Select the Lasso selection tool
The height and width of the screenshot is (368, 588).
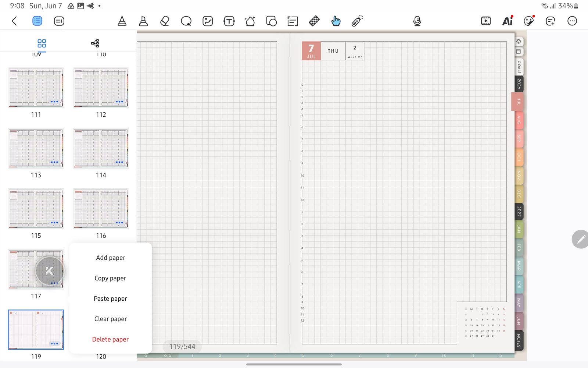click(186, 21)
